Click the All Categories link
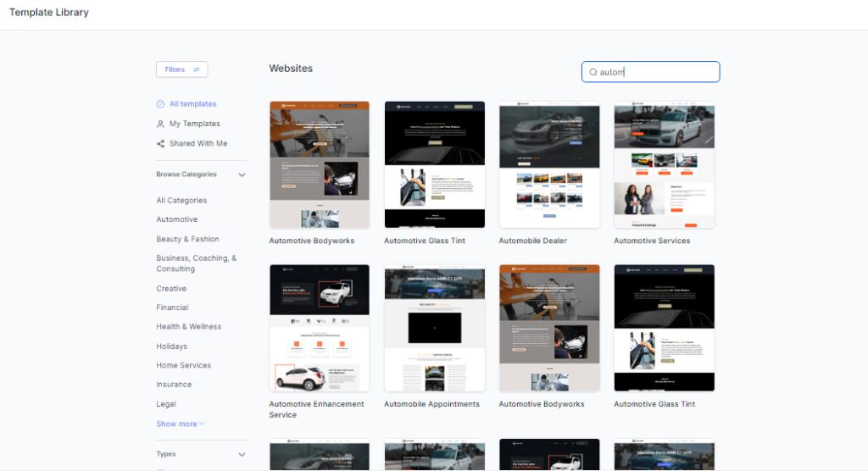This screenshot has height=471, width=868. pos(181,201)
